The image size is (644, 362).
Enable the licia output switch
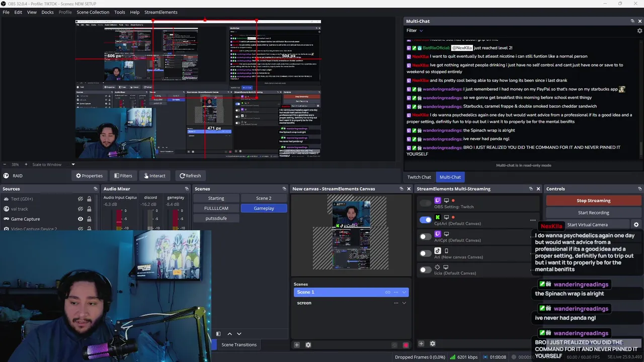click(426, 269)
